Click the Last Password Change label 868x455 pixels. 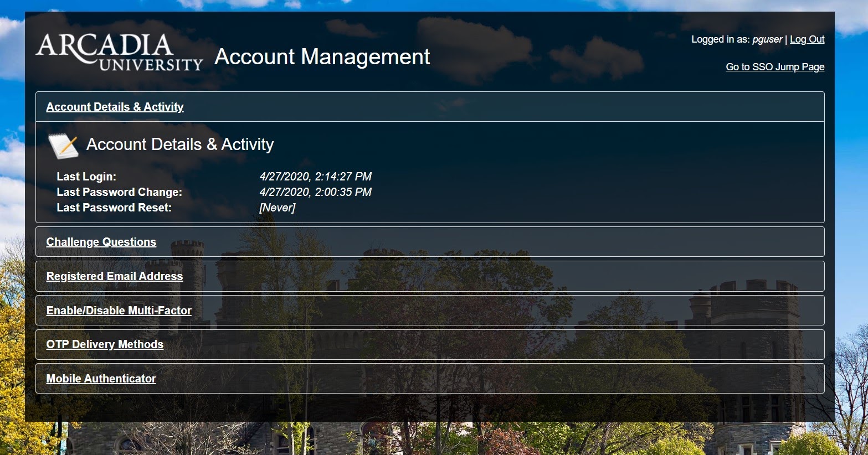(119, 192)
